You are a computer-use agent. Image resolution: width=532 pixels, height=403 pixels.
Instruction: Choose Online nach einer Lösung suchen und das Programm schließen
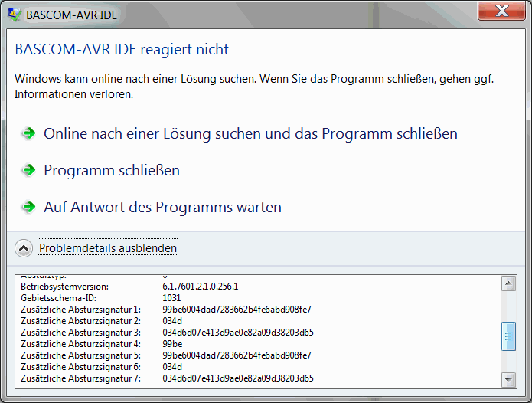pos(250,134)
